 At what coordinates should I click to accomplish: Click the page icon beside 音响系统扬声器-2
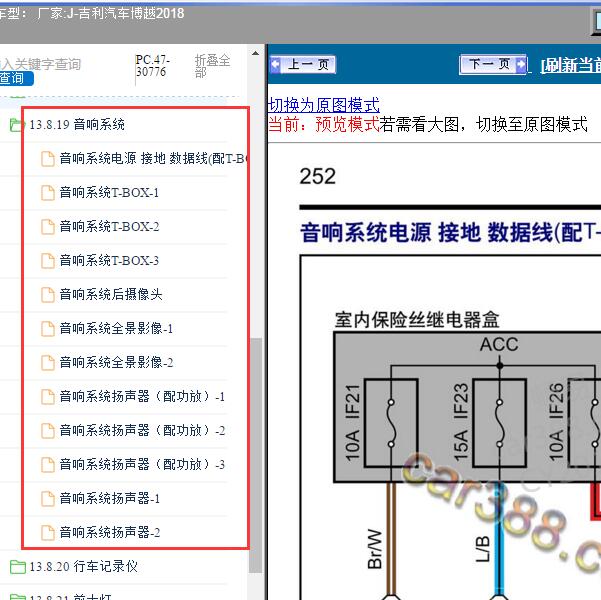[x=48, y=533]
